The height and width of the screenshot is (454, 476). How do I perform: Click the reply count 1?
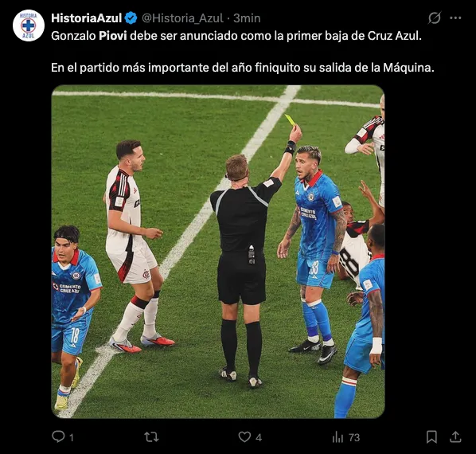pyautogui.click(x=72, y=437)
